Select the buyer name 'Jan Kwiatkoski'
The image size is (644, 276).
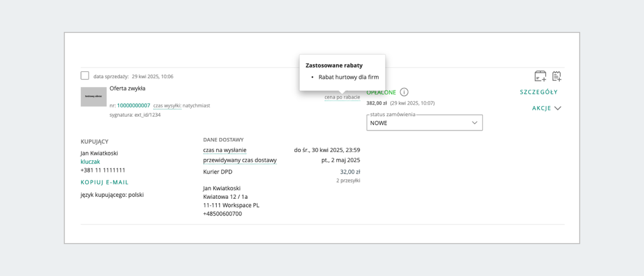[x=99, y=153]
